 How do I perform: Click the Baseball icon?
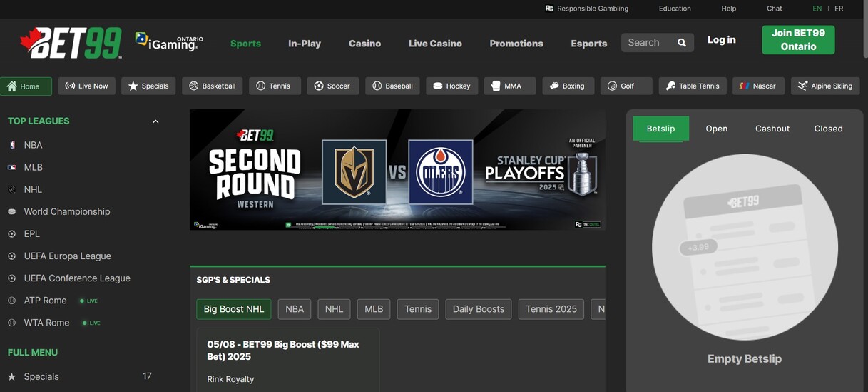[x=377, y=86]
